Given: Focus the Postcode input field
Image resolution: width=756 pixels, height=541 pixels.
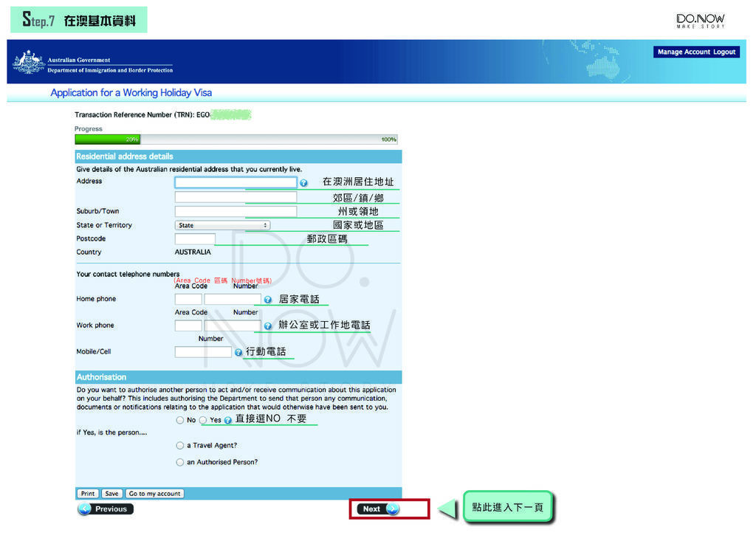Looking at the screenshot, I should tap(195, 239).
